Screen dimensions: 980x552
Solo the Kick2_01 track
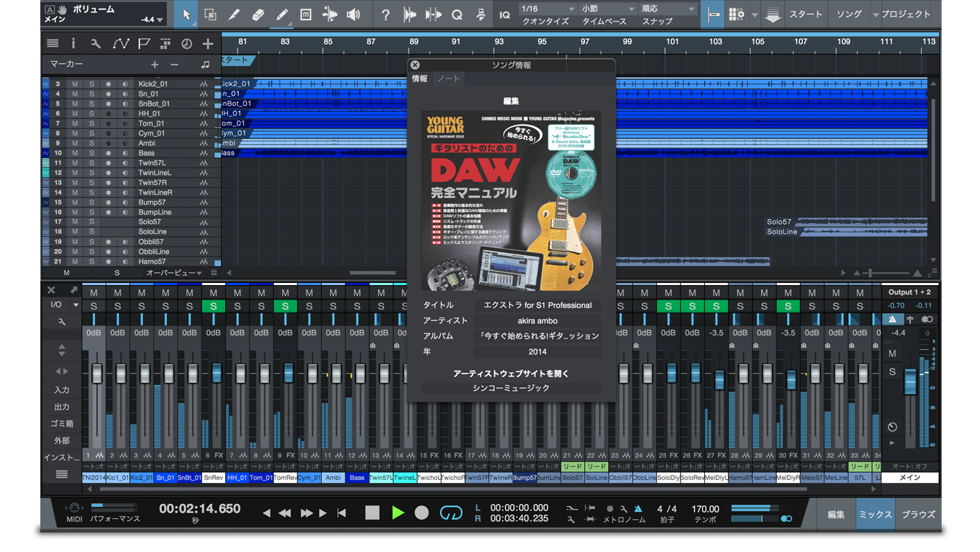[91, 84]
